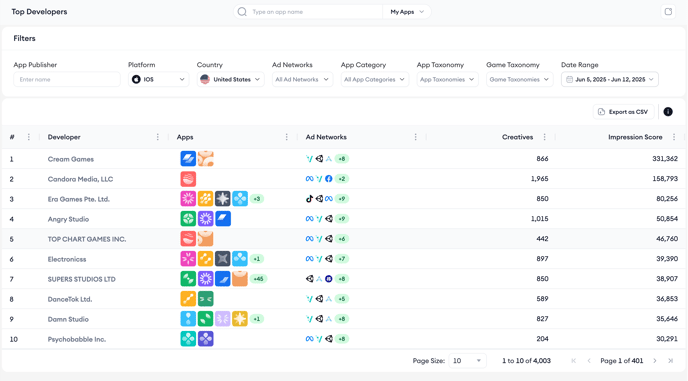Open the All App Categories dropdown
The image size is (688, 381).
(375, 79)
